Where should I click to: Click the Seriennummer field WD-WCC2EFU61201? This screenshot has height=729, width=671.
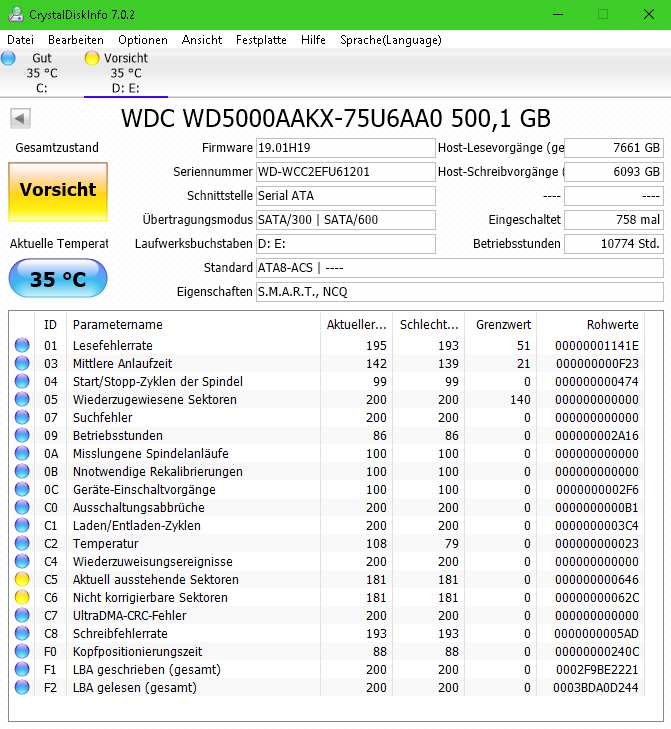point(345,172)
